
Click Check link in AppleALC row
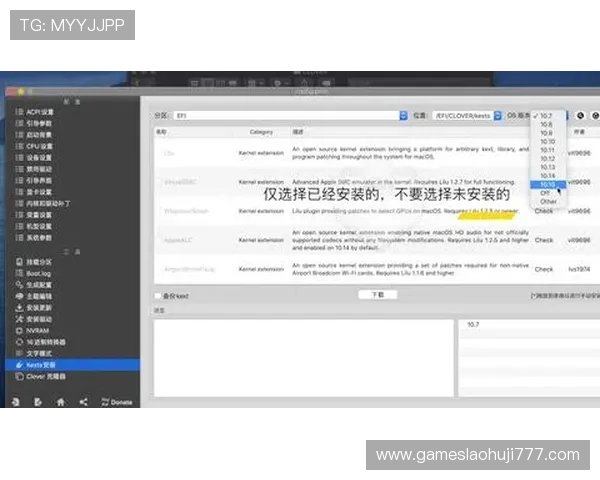(544, 240)
